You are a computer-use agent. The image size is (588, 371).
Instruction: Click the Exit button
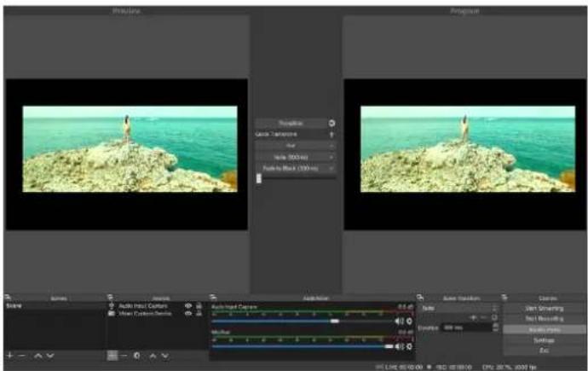pyautogui.click(x=545, y=351)
